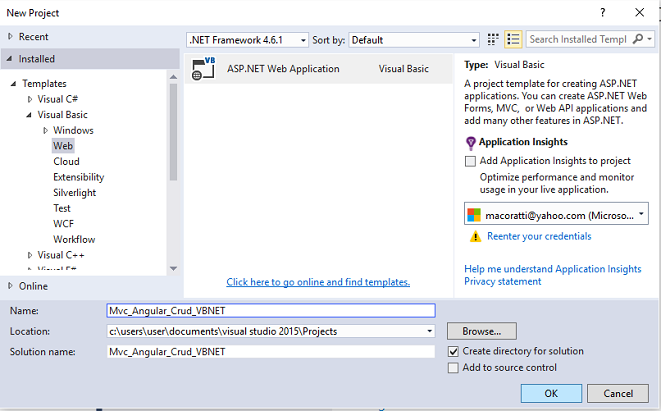The image size is (661, 411).
Task: Close the New Project dialog
Action: coord(640,13)
